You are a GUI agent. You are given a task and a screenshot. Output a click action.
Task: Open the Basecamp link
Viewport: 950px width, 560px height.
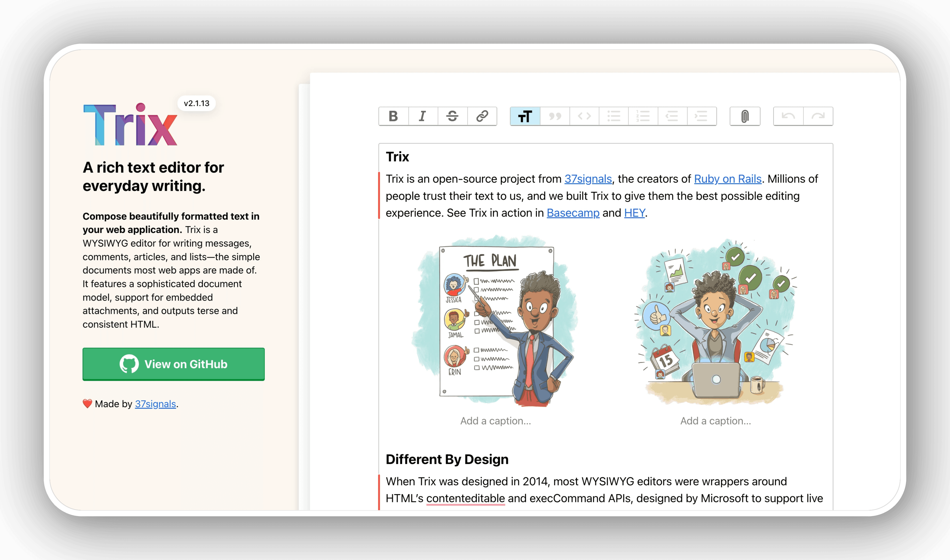click(x=573, y=213)
